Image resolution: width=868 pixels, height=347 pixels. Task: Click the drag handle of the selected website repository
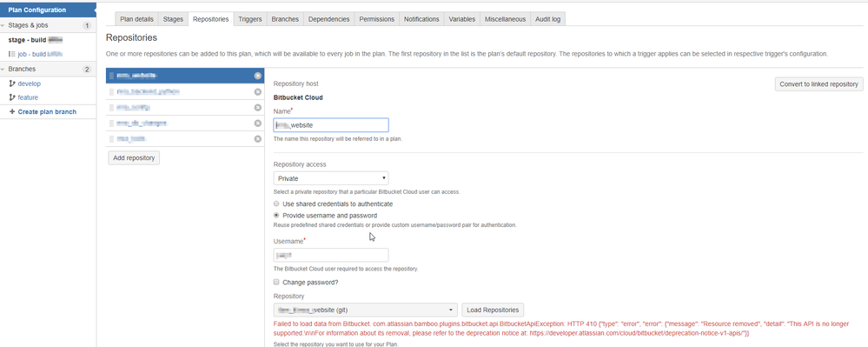coord(111,76)
